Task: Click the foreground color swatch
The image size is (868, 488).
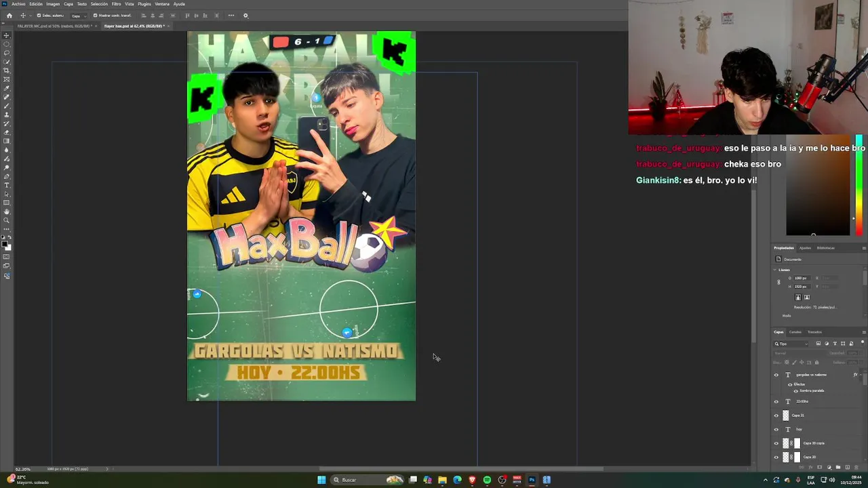Action: click(x=5, y=243)
